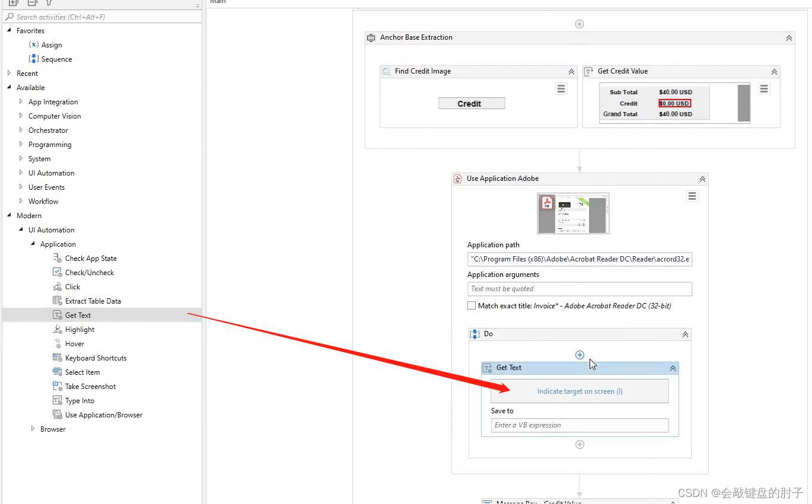812x504 pixels.
Task: Select the Assign activity in Favorites
Action: pos(52,45)
